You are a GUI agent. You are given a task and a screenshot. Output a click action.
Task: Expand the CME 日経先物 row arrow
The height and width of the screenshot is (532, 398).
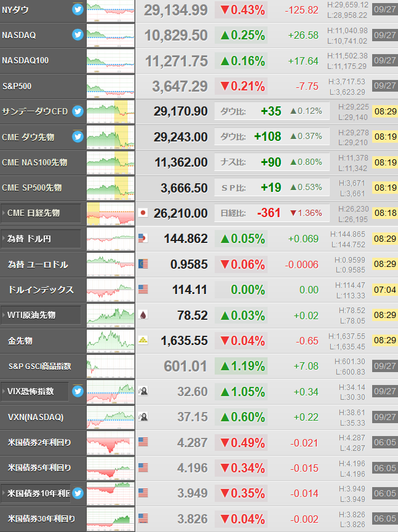(x=4, y=213)
